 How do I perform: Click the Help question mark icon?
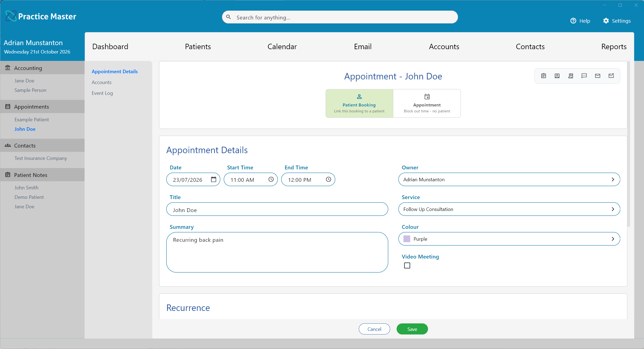573,21
